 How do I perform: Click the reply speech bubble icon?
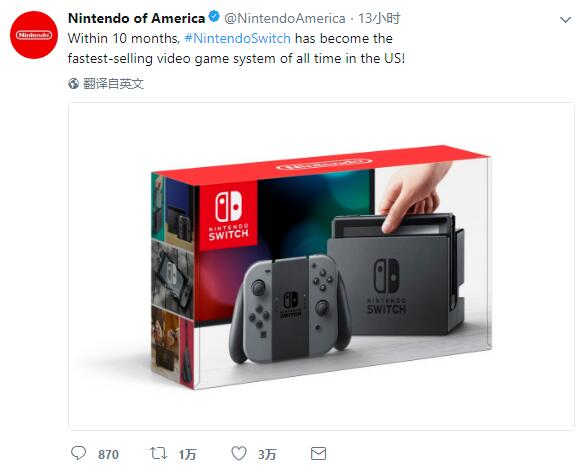(78, 454)
